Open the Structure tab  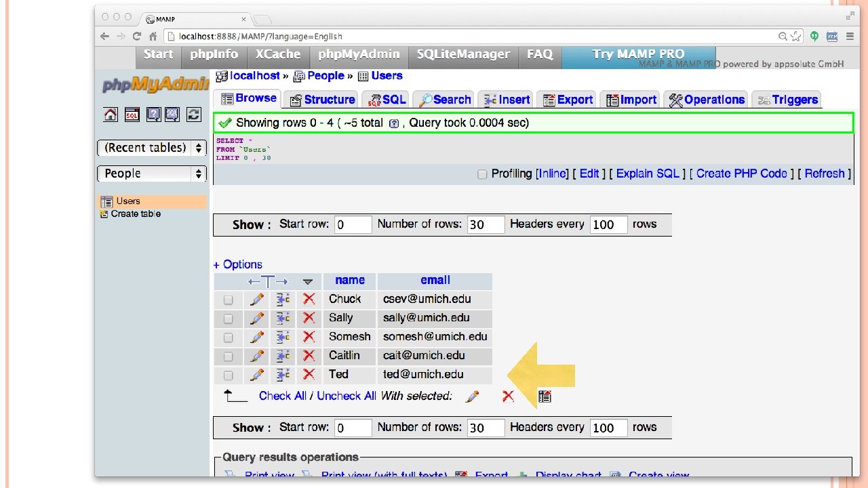click(322, 100)
